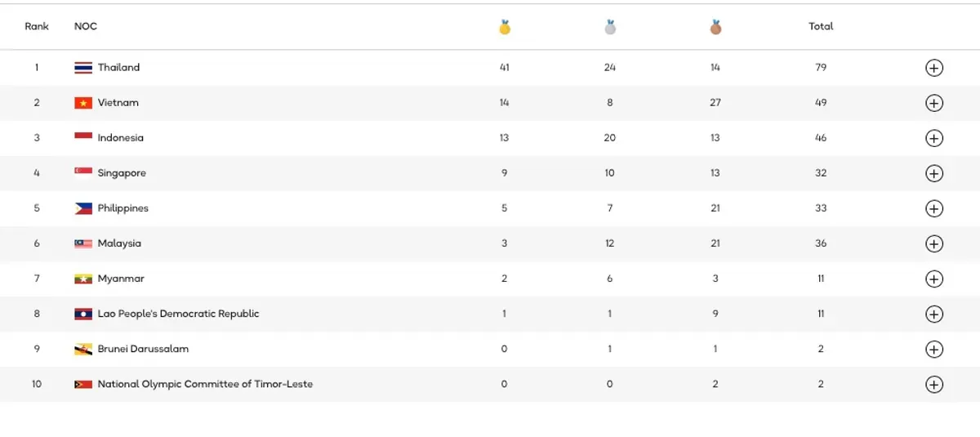Click the Thailand flag icon

83,68
